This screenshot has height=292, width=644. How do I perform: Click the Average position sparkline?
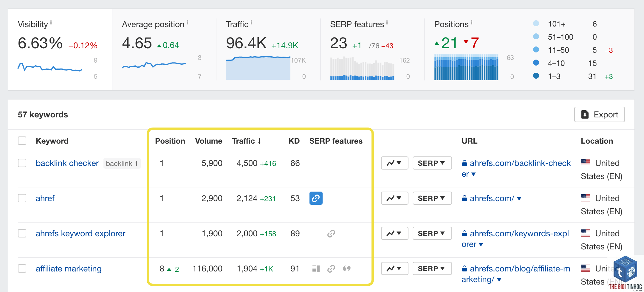[154, 65]
